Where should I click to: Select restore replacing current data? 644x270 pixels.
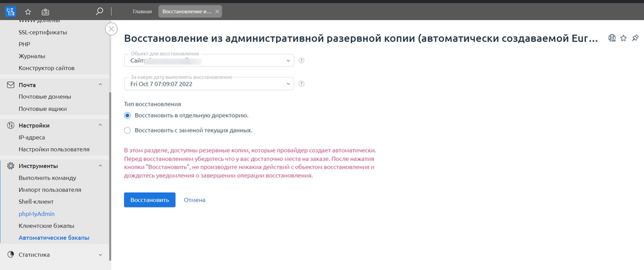point(127,131)
